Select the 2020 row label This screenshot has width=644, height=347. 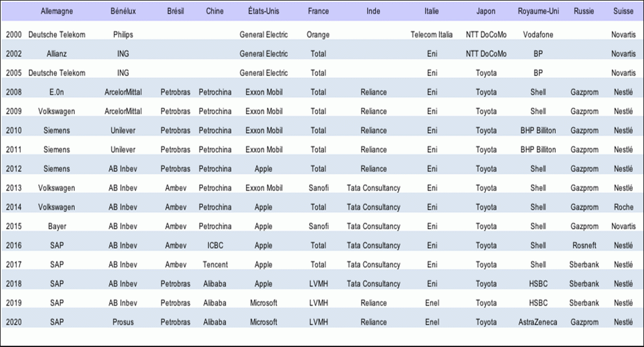point(14,322)
